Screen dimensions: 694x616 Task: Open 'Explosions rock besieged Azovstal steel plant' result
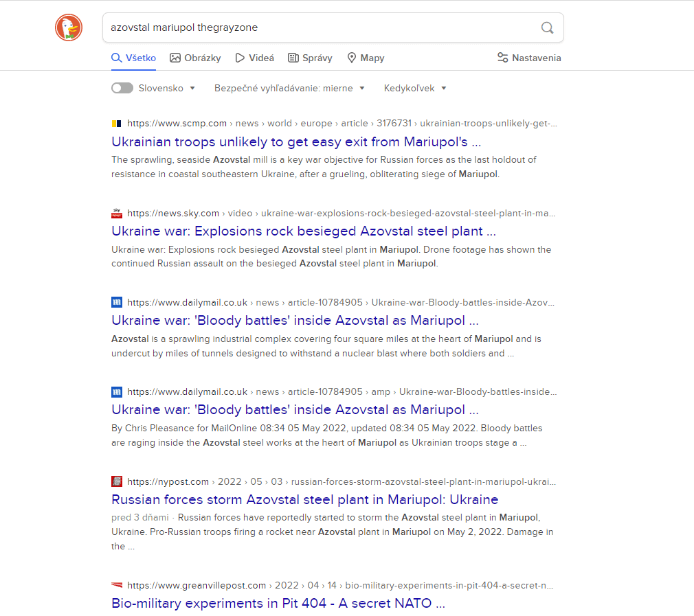coord(304,231)
